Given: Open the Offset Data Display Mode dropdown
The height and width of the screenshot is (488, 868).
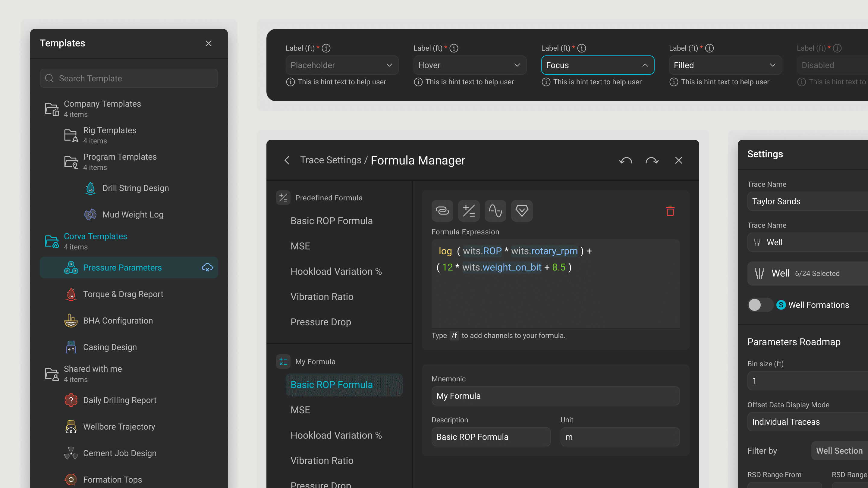Looking at the screenshot, I should (808, 422).
